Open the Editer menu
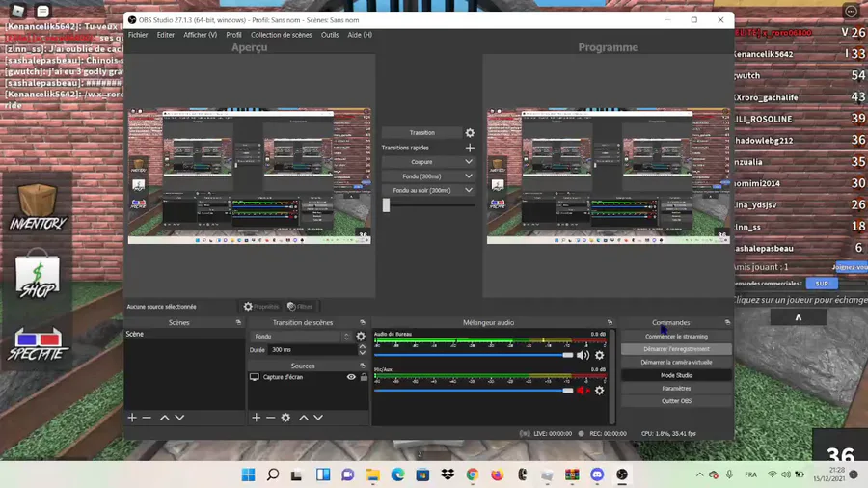868x488 pixels. point(166,35)
